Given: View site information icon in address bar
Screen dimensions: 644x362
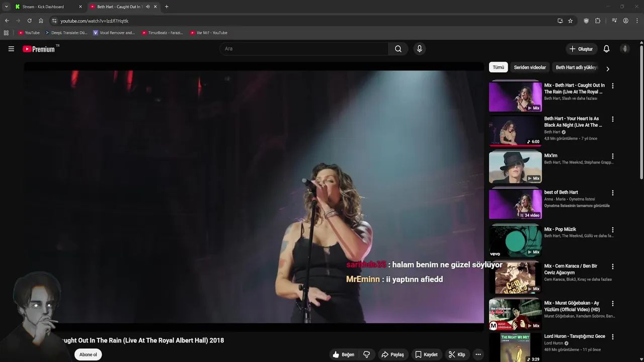Looking at the screenshot, I should pos(54,21).
